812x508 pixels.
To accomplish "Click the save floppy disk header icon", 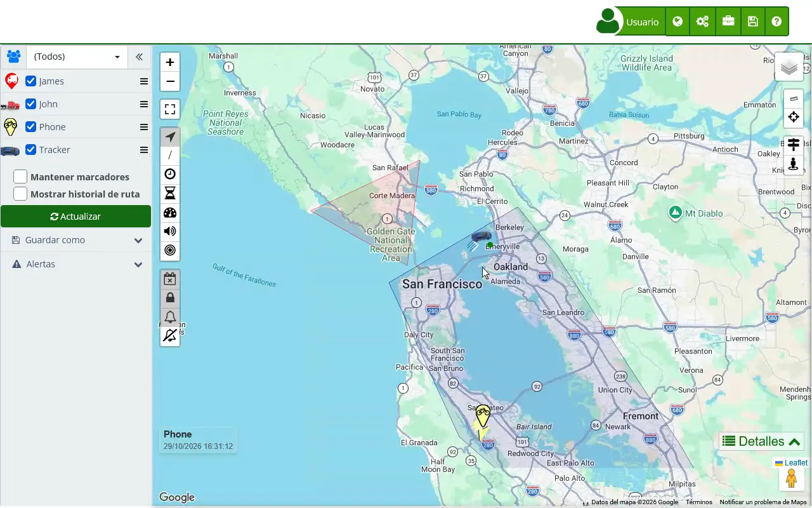I will [x=753, y=22].
